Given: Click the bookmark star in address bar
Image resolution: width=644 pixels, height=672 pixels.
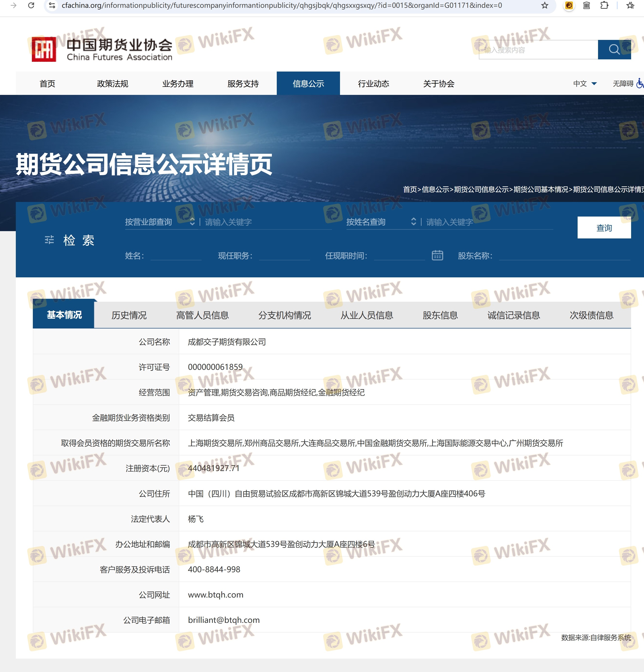Looking at the screenshot, I should click(x=545, y=6).
